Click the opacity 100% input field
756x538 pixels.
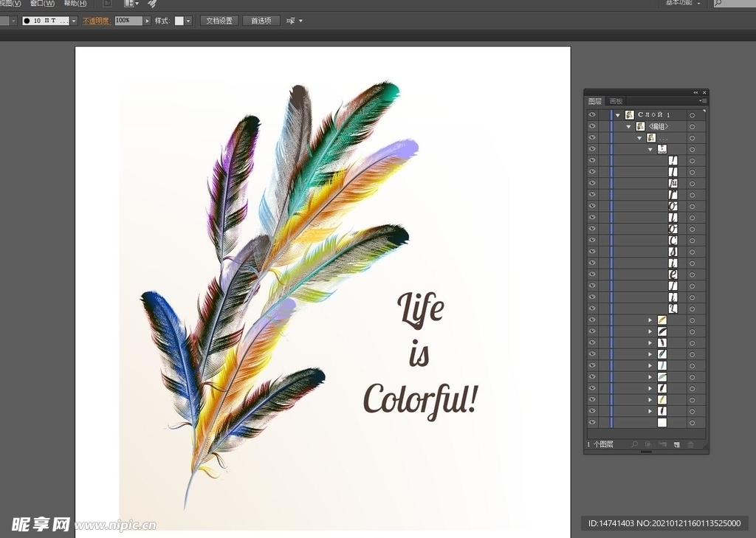[128, 21]
